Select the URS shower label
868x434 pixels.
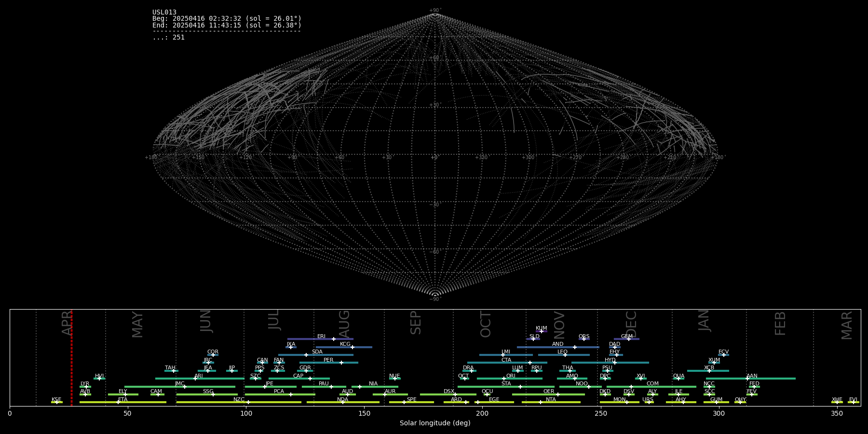(x=648, y=400)
